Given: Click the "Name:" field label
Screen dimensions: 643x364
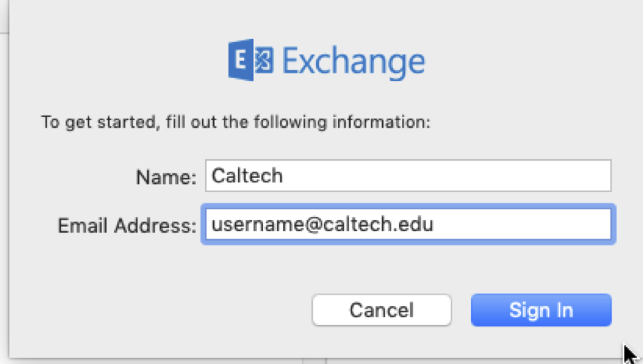Looking at the screenshot, I should tap(166, 176).
